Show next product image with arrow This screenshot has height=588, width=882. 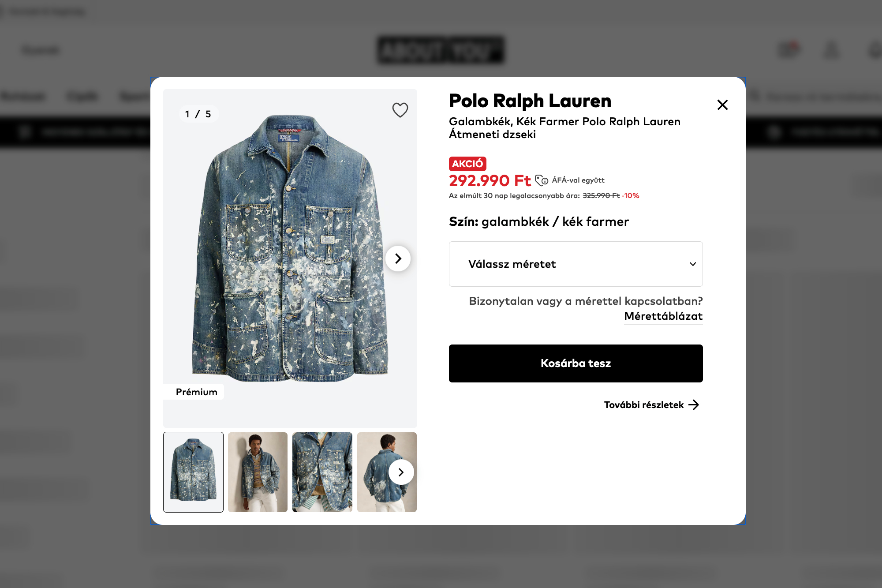tap(398, 258)
